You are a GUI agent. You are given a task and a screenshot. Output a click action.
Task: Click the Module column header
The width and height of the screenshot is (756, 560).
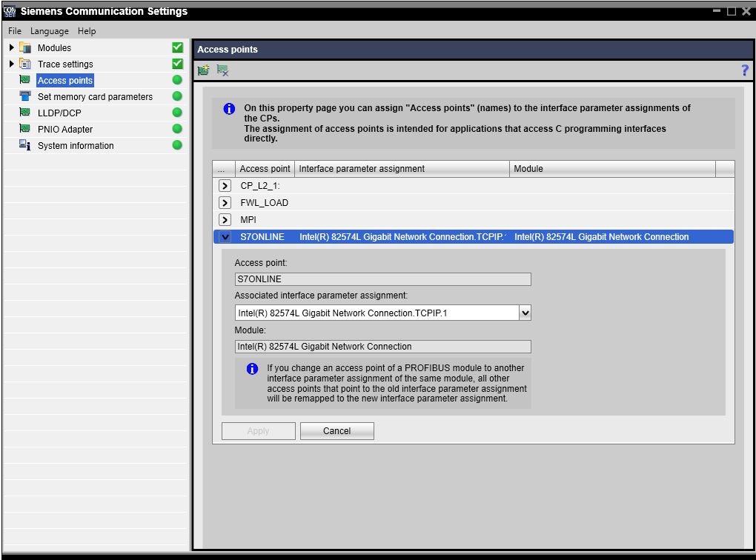[612, 169]
